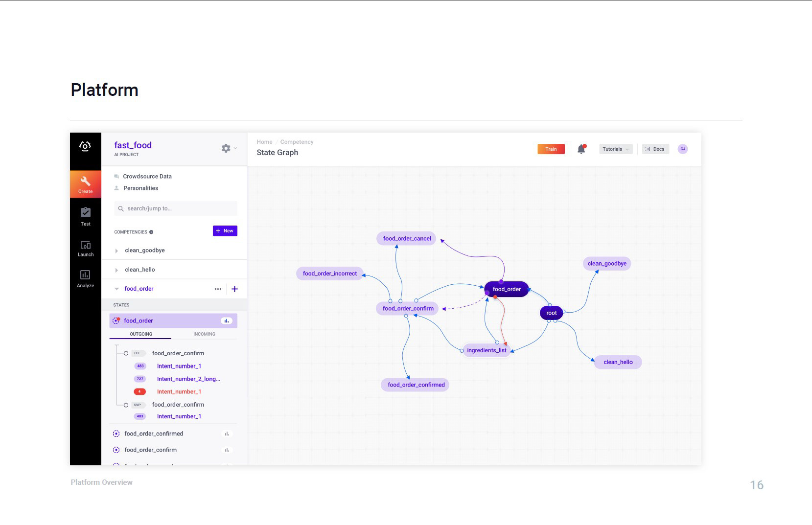Click the orange Train button

(551, 149)
